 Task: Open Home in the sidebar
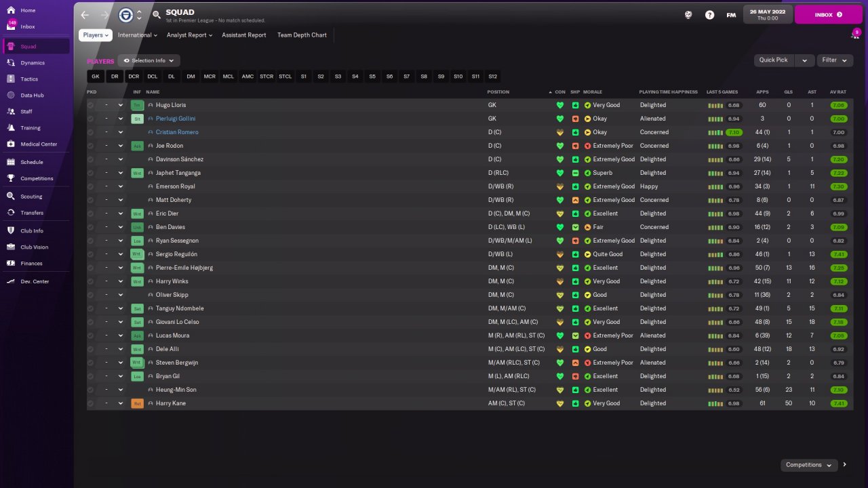37,10
